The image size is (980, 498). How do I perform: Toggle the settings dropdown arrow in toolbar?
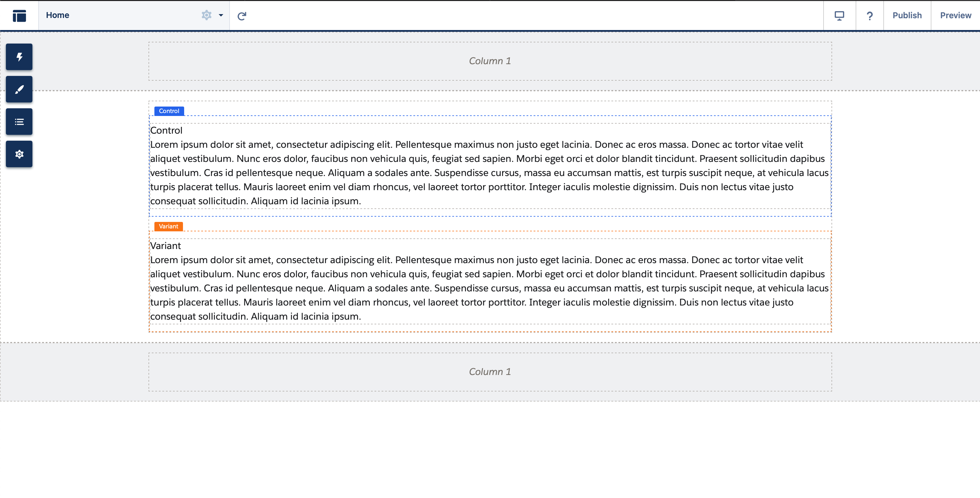220,15
